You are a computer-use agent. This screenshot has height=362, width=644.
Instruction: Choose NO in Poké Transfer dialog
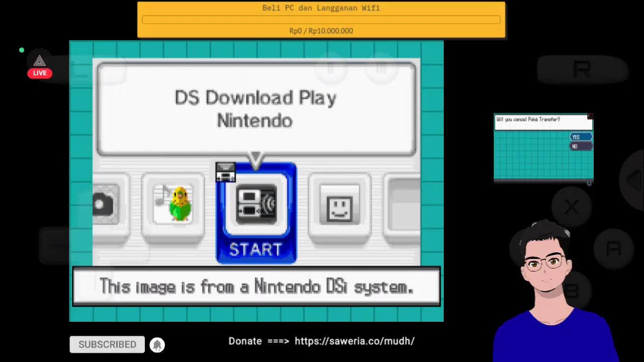(581, 146)
